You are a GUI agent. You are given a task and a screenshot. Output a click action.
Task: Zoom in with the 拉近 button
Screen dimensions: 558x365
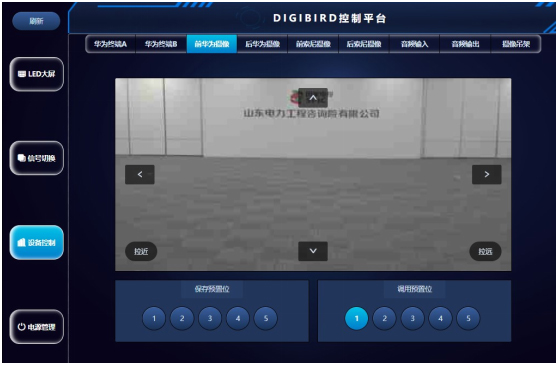click(141, 252)
